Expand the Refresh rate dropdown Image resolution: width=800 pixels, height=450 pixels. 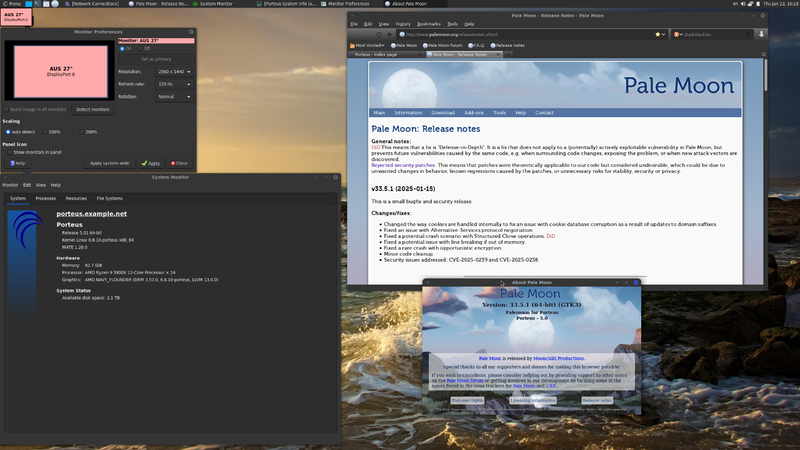174,85
